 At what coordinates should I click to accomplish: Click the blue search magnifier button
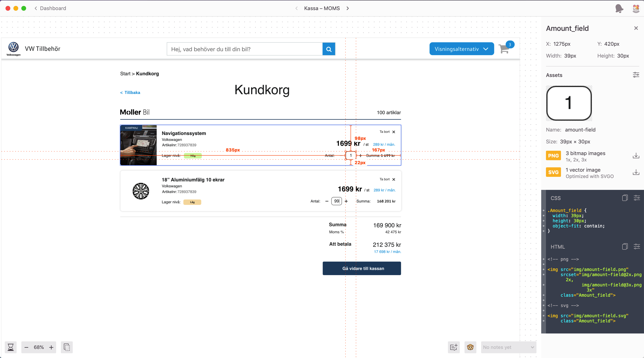[x=329, y=49]
